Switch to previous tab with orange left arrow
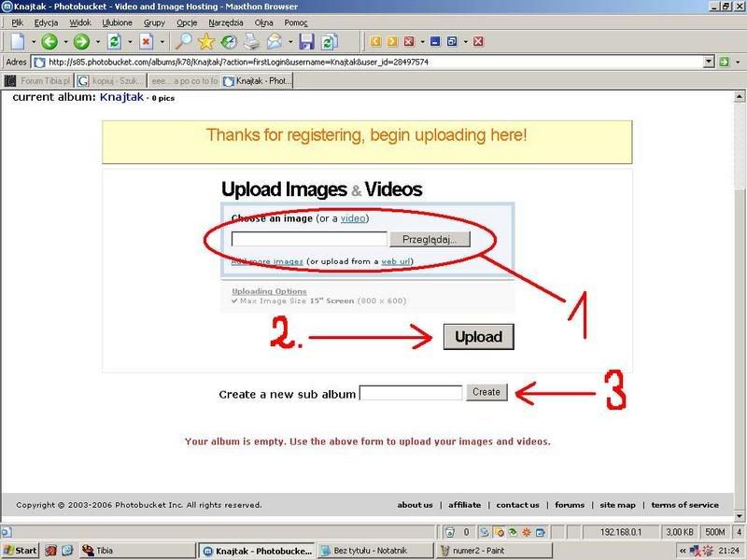Viewport: 747px width, 560px height. [x=375, y=41]
